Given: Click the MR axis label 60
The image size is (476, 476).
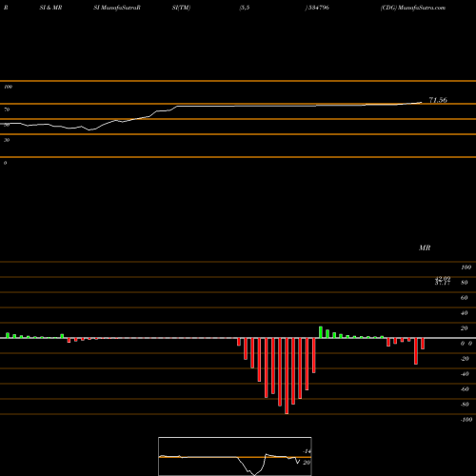Looking at the screenshot, I should pos(465,298).
